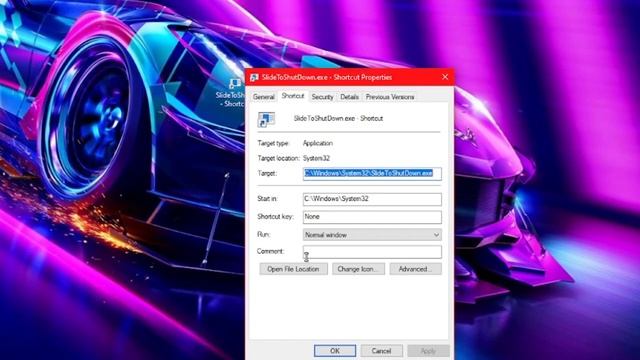Switch to the General tab
The image size is (640, 360).
click(264, 97)
